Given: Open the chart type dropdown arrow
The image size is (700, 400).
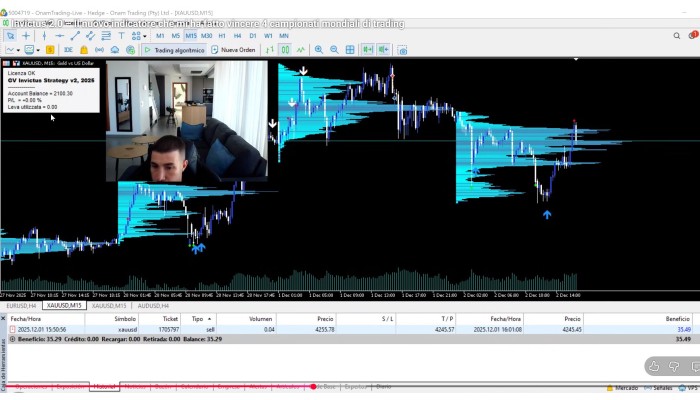Looking at the screenshot, I should click(18, 49).
